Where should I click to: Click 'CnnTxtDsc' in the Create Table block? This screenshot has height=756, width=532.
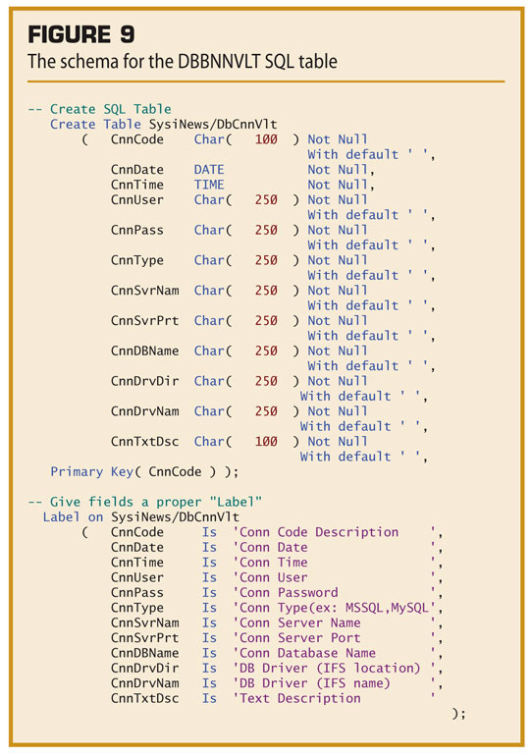click(x=144, y=442)
